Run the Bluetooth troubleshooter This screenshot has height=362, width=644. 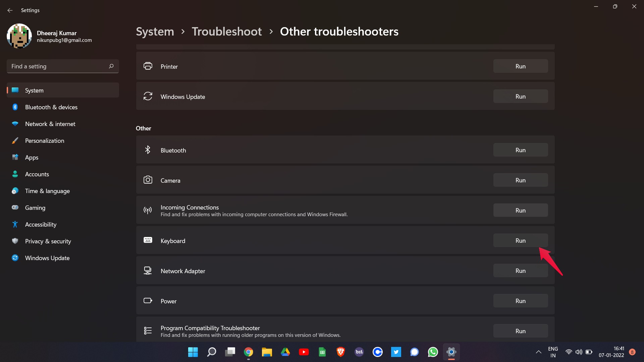(x=520, y=150)
